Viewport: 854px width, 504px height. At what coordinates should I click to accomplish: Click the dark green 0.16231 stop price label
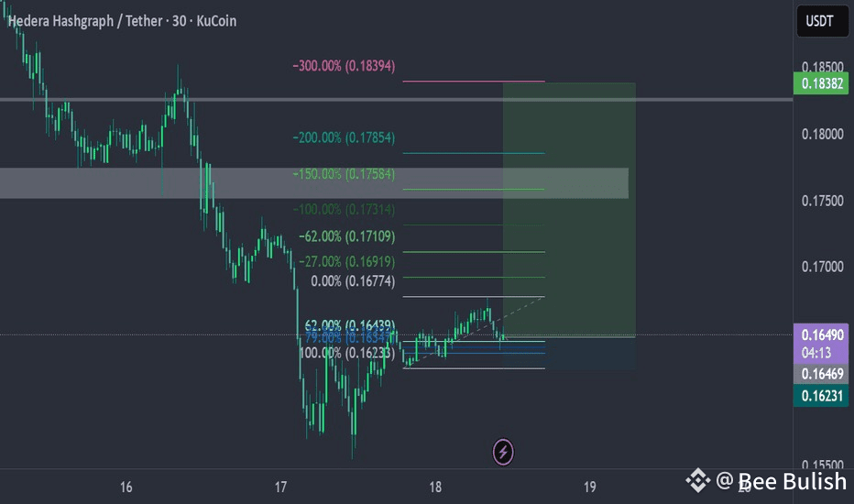pyautogui.click(x=821, y=396)
